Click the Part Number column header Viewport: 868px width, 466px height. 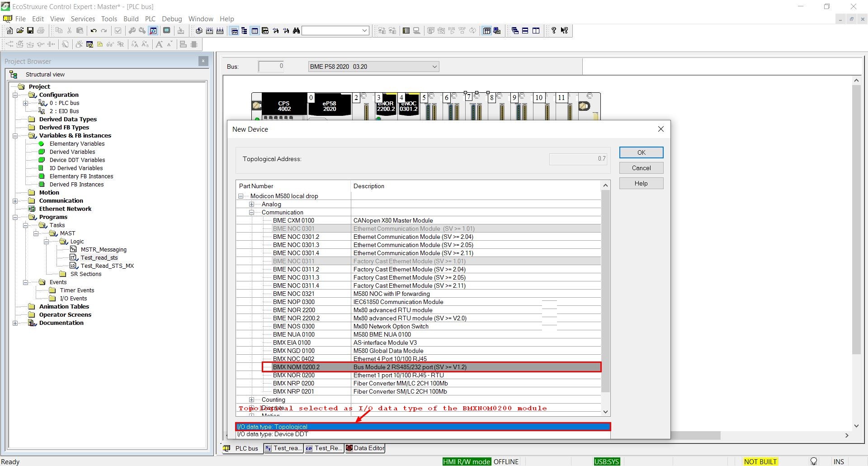[293, 186]
